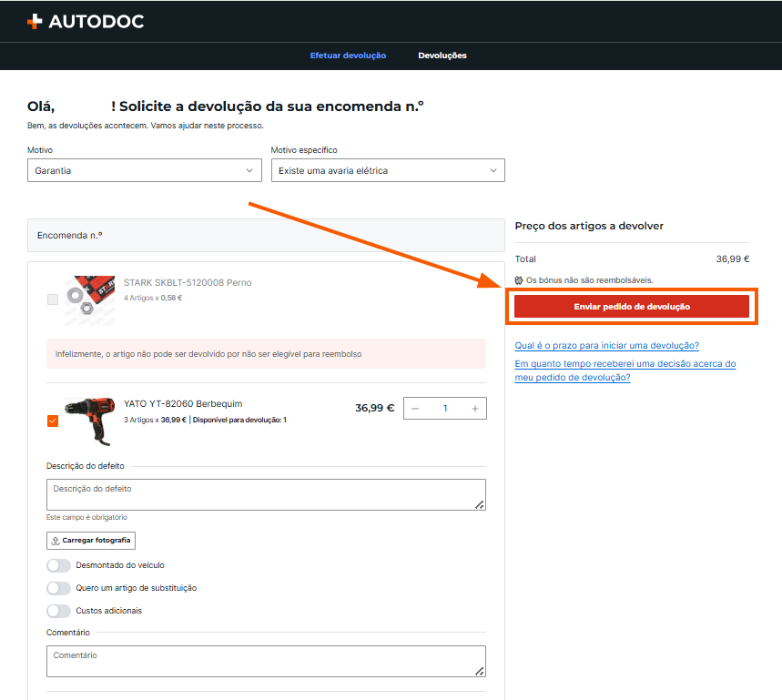Click the upload icon on Carregar fotografia
The image size is (782, 700).
tap(56, 541)
